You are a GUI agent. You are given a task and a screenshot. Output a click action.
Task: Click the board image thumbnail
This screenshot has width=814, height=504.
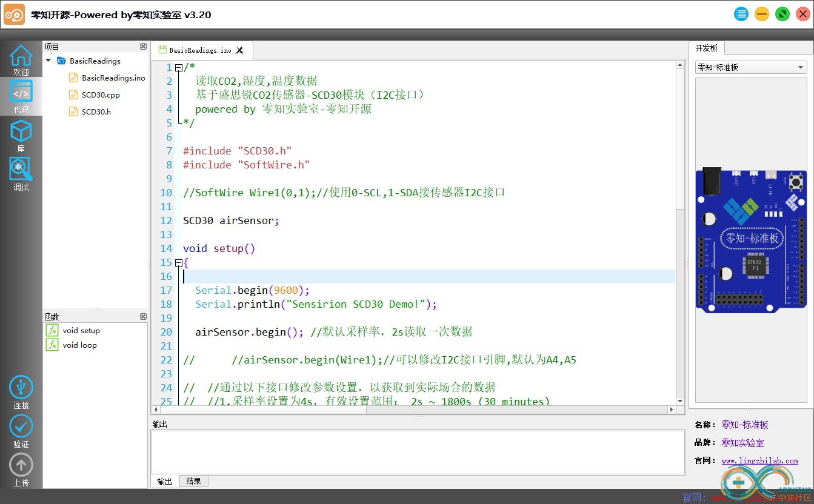click(751, 239)
